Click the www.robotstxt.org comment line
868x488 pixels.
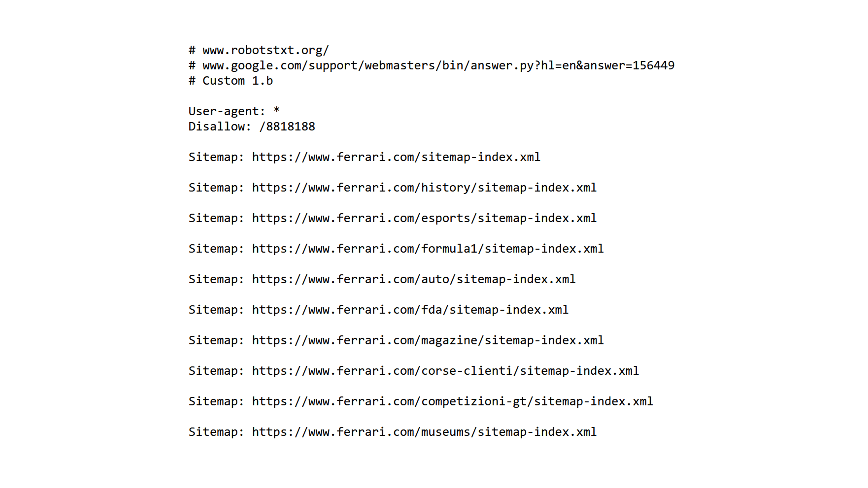265,50
